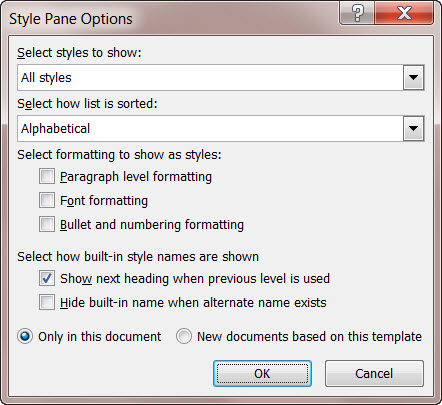
Task: Click the Font formatting label text
Action: [104, 201]
